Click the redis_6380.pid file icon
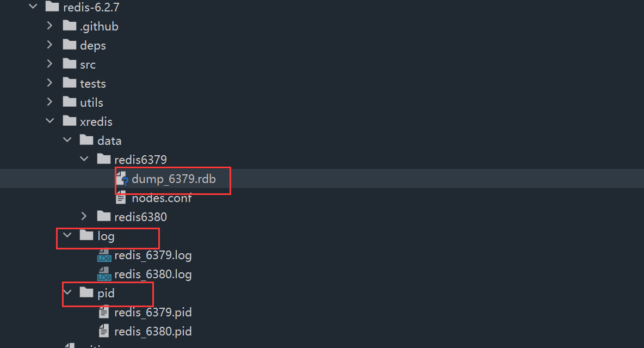The image size is (644, 348). coord(104,331)
